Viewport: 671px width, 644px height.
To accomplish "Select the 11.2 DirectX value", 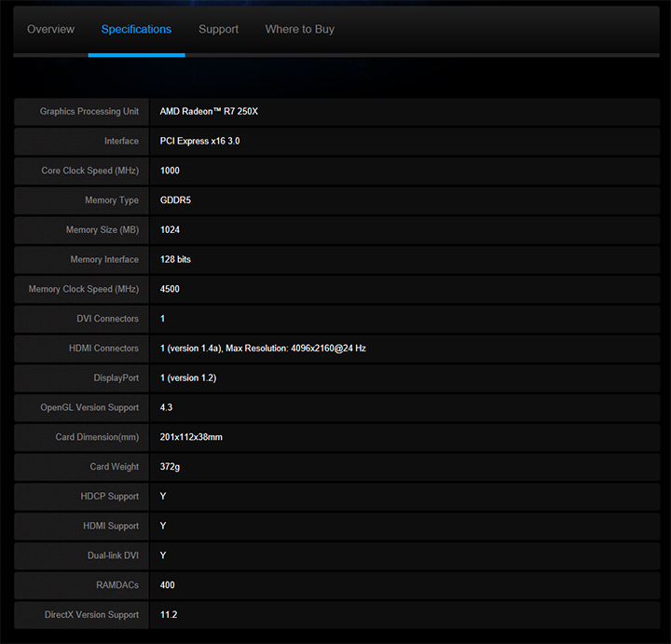I will 169,614.
